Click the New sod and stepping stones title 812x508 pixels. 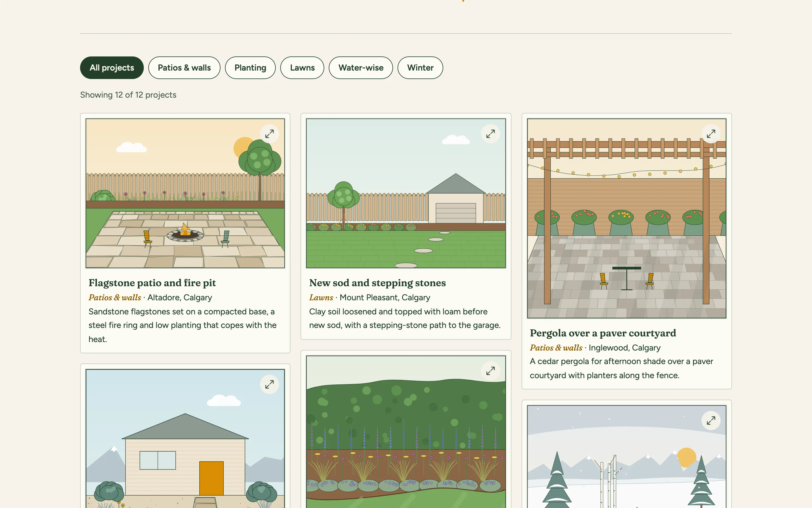pyautogui.click(x=378, y=283)
